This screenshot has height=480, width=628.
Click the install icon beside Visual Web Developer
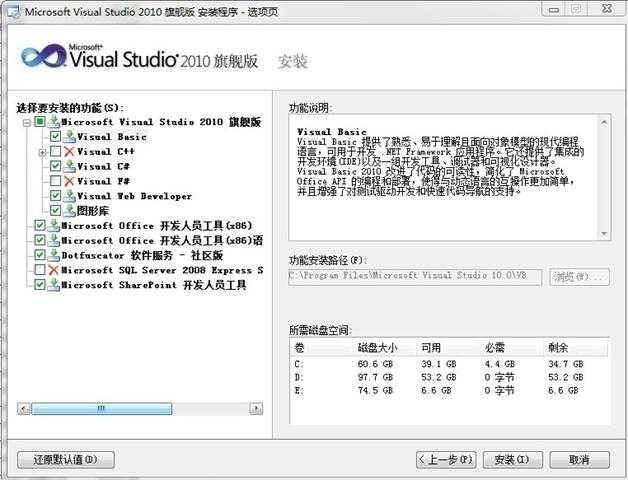pos(69,196)
